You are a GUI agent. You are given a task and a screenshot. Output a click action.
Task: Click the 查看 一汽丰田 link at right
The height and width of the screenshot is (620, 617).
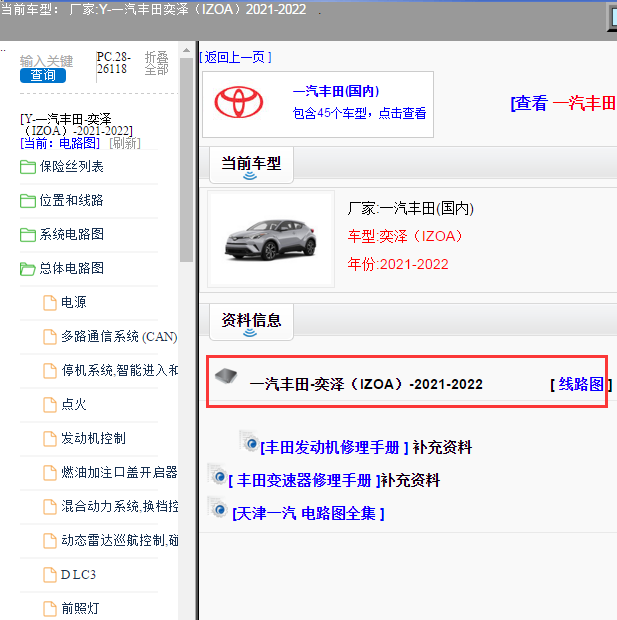tap(563, 104)
